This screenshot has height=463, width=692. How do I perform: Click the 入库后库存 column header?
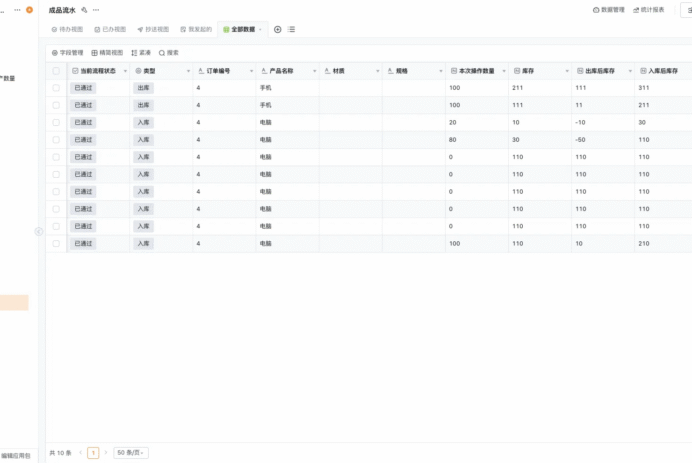point(663,71)
